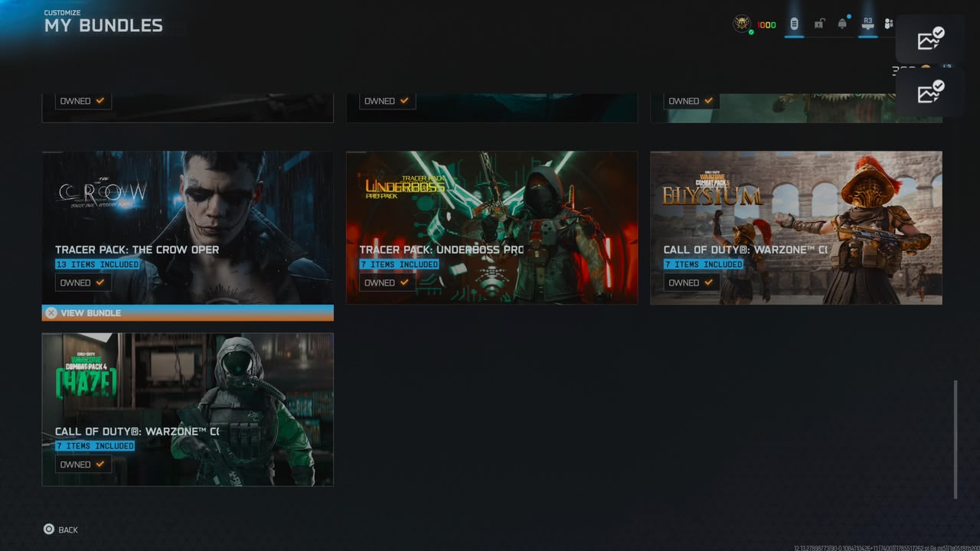Click the Elysium Combat Pack logo
Viewport: 980px width, 551px height.
(712, 190)
